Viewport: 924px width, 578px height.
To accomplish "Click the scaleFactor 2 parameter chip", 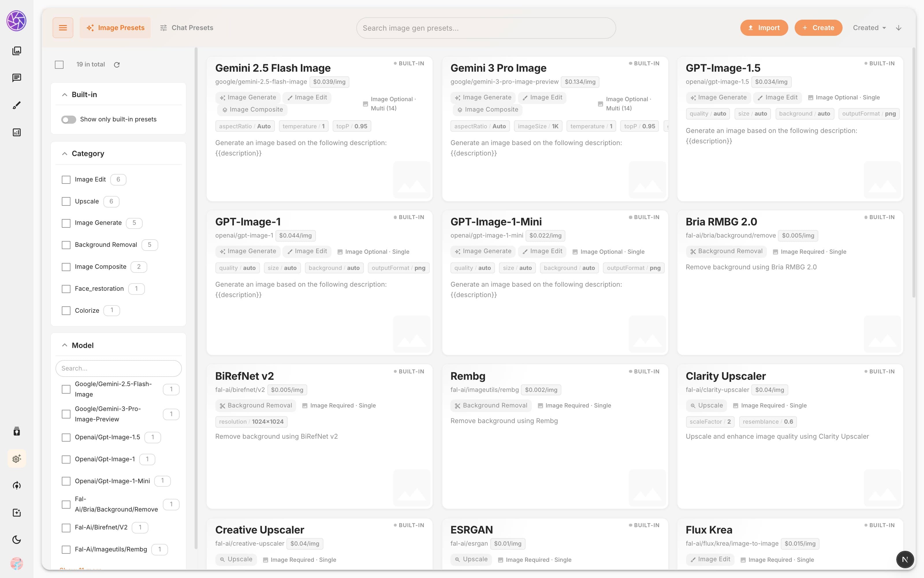I will (710, 422).
